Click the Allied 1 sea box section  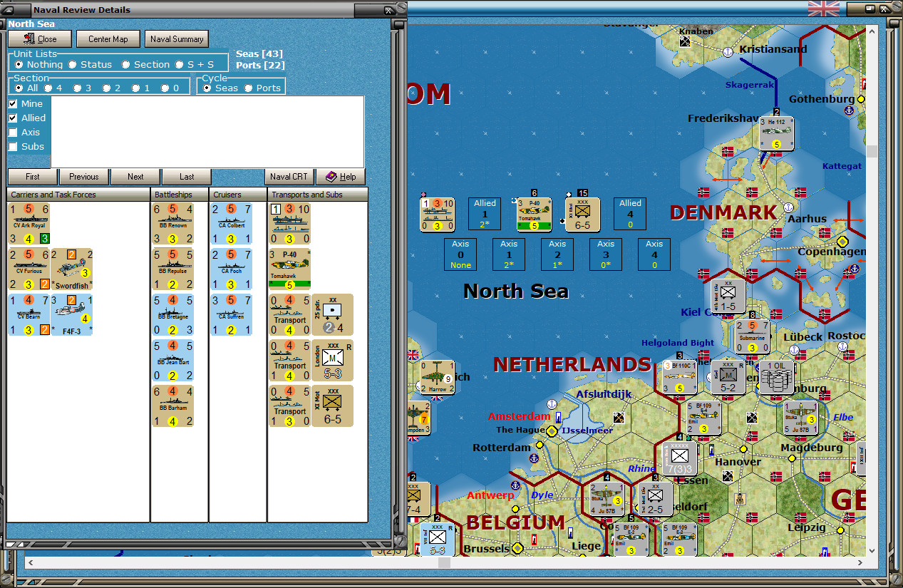tap(485, 214)
